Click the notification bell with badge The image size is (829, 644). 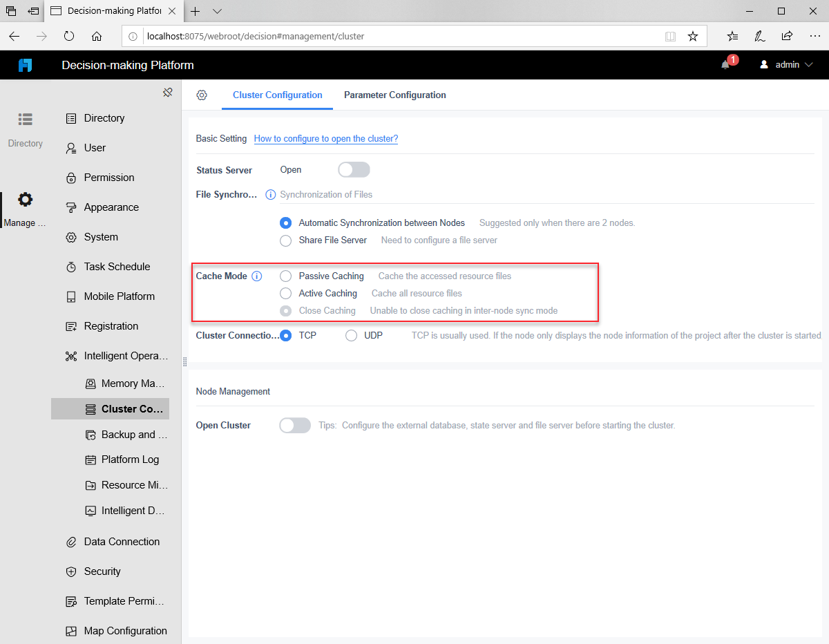pos(725,64)
